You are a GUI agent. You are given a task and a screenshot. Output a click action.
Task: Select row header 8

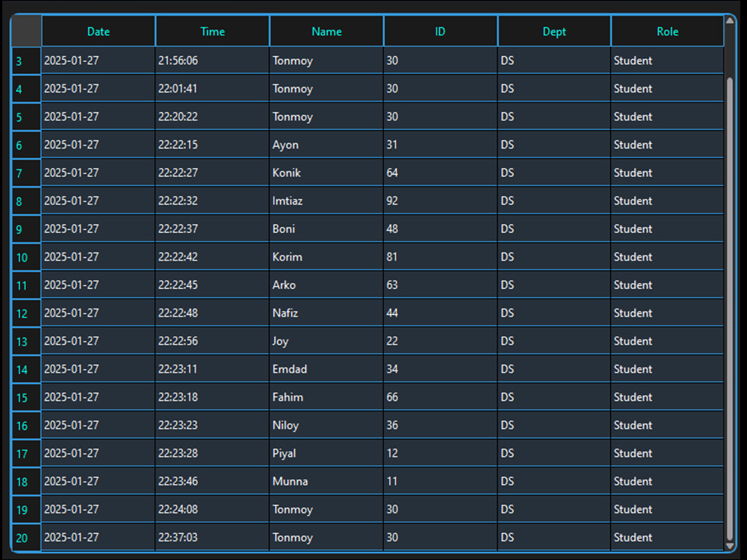[26, 202]
